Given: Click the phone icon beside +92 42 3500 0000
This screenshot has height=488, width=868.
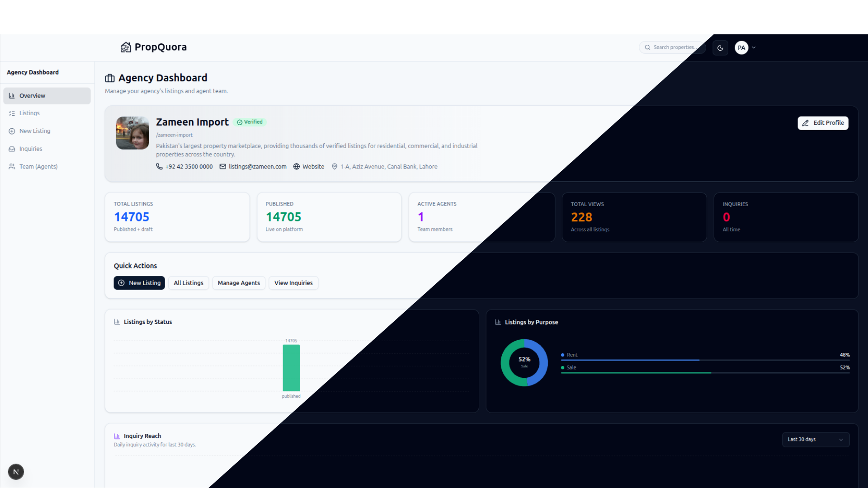Looking at the screenshot, I should [x=159, y=166].
